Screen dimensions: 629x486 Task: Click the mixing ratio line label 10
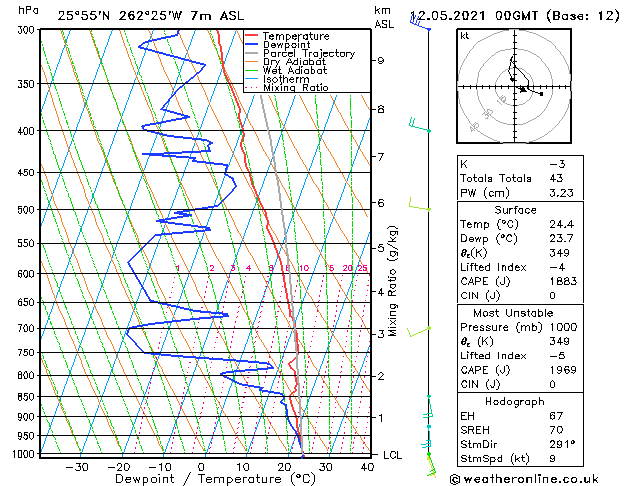click(x=304, y=268)
